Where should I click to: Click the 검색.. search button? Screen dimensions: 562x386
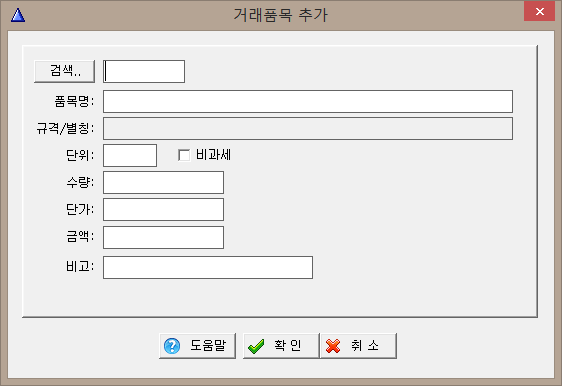pyautogui.click(x=65, y=71)
